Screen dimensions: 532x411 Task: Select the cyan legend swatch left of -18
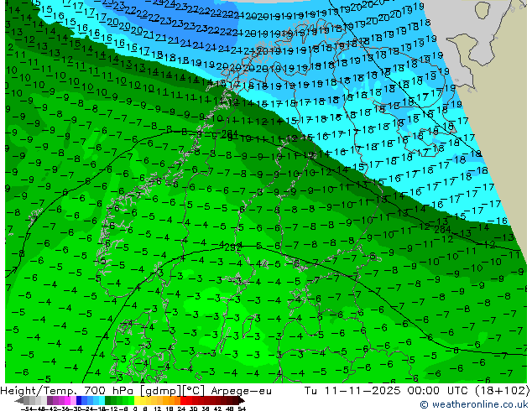coord(102,401)
